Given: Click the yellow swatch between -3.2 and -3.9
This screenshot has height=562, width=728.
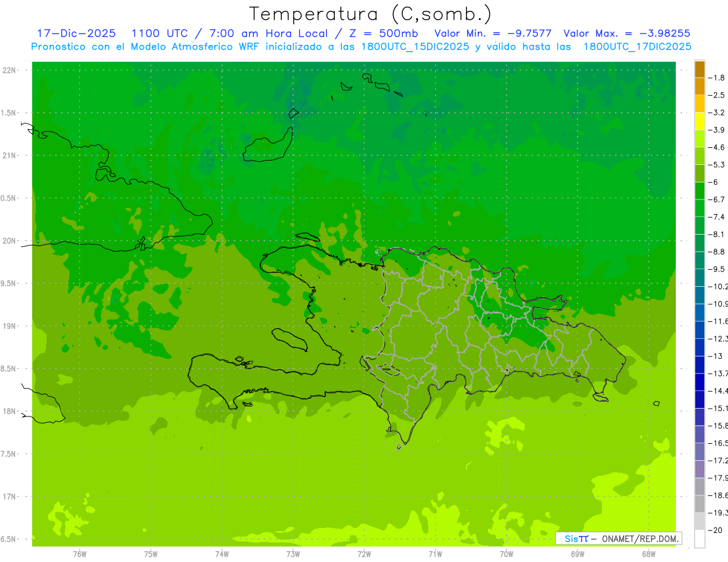Looking at the screenshot, I should [699, 121].
